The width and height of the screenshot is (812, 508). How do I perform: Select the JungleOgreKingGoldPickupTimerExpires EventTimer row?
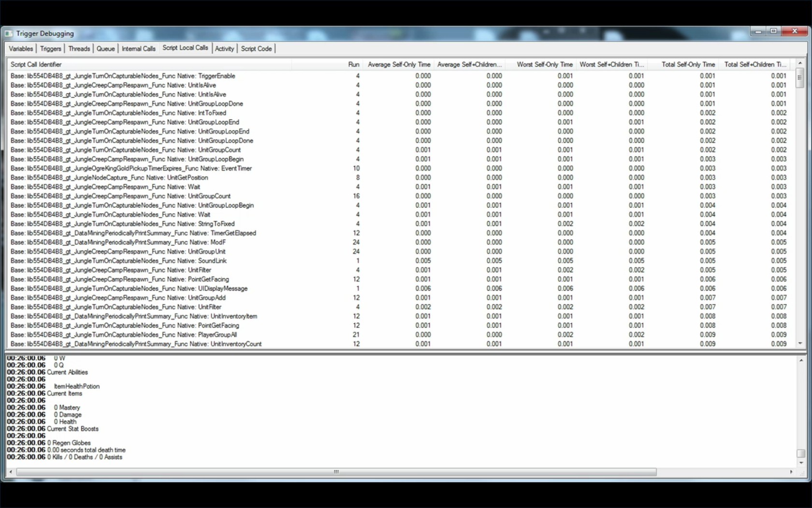click(399, 168)
